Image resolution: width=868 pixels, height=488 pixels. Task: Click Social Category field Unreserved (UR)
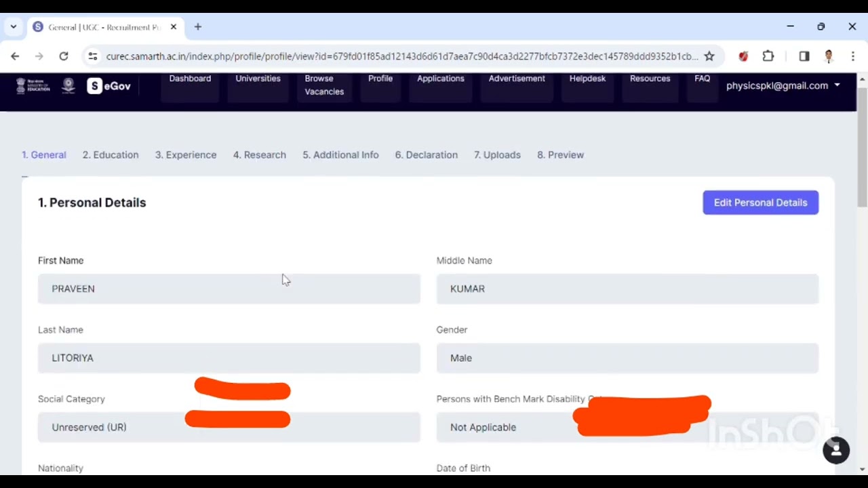pos(229,427)
